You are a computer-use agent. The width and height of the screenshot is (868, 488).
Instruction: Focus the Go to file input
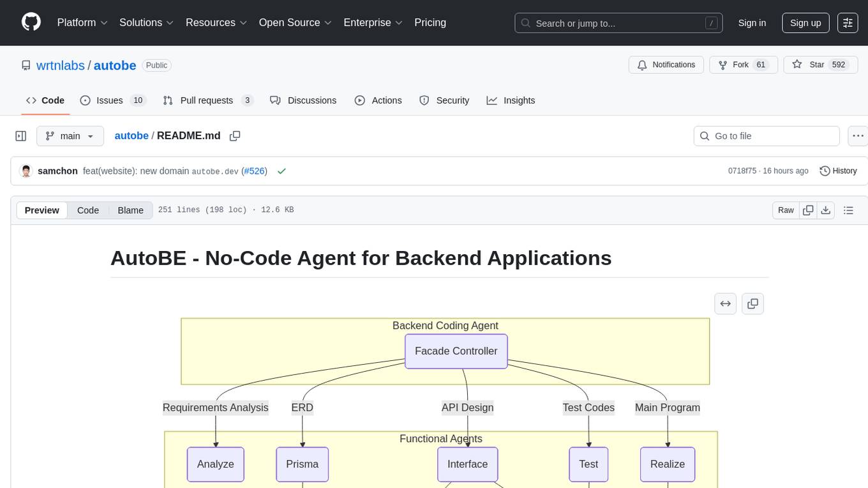(x=767, y=136)
